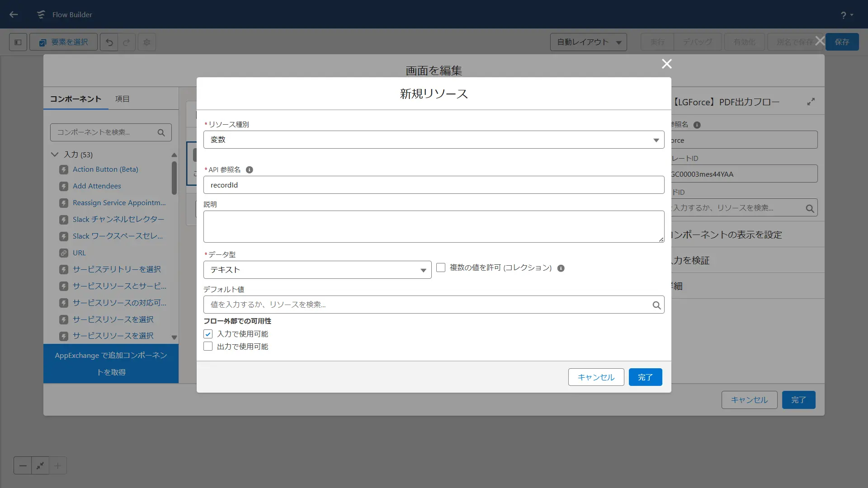Screen dimensions: 868x488
Task: Click the search icon in the デフォルト値 field
Action: (x=656, y=305)
